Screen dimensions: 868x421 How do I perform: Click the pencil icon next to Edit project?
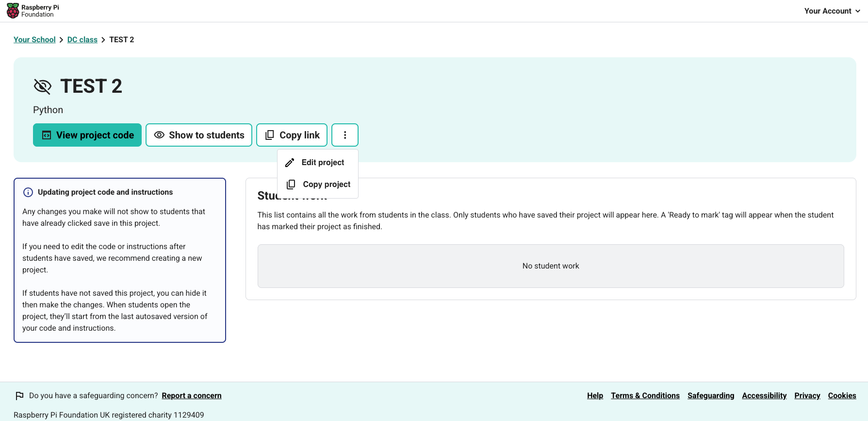pyautogui.click(x=290, y=163)
